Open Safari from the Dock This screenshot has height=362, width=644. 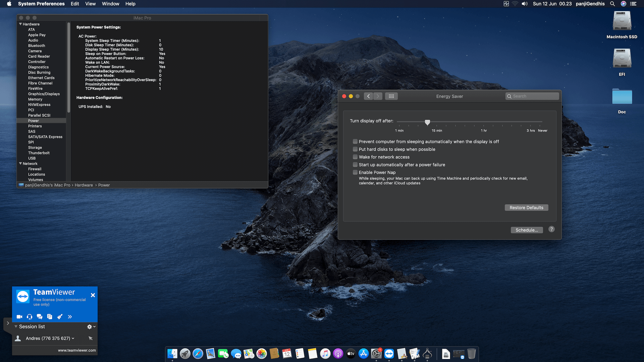click(x=198, y=354)
